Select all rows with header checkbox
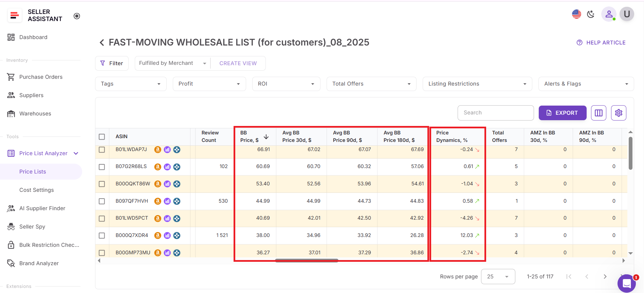Screen dimensions: 644x293 tap(102, 137)
